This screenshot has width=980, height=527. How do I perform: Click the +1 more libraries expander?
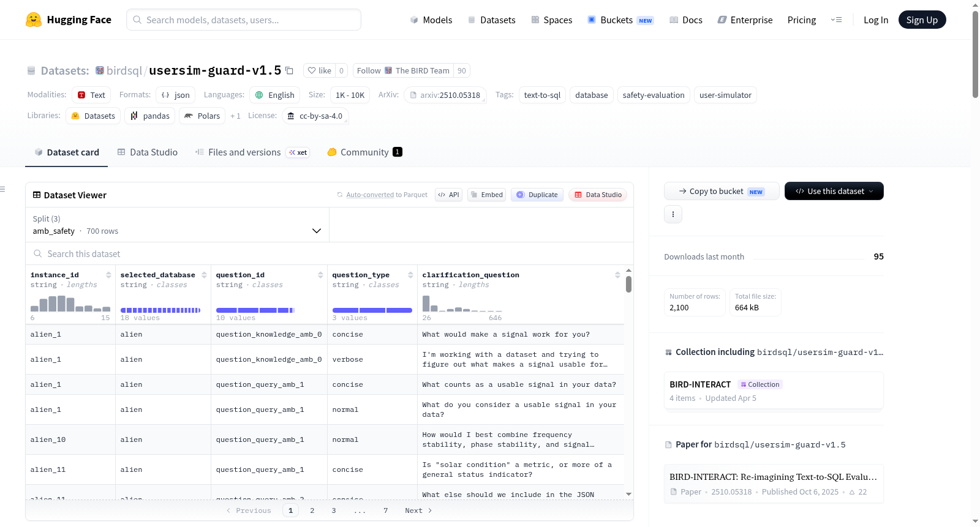[235, 116]
